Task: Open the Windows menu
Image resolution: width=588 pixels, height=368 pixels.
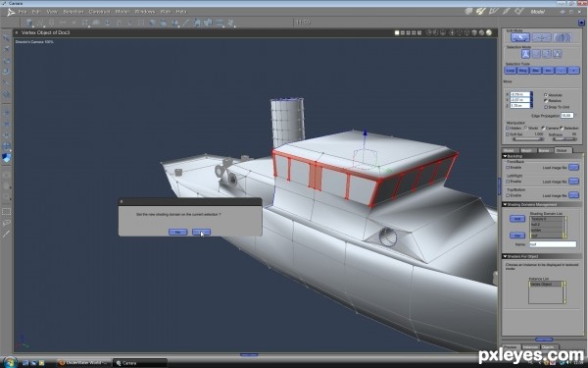Action: tap(145, 12)
